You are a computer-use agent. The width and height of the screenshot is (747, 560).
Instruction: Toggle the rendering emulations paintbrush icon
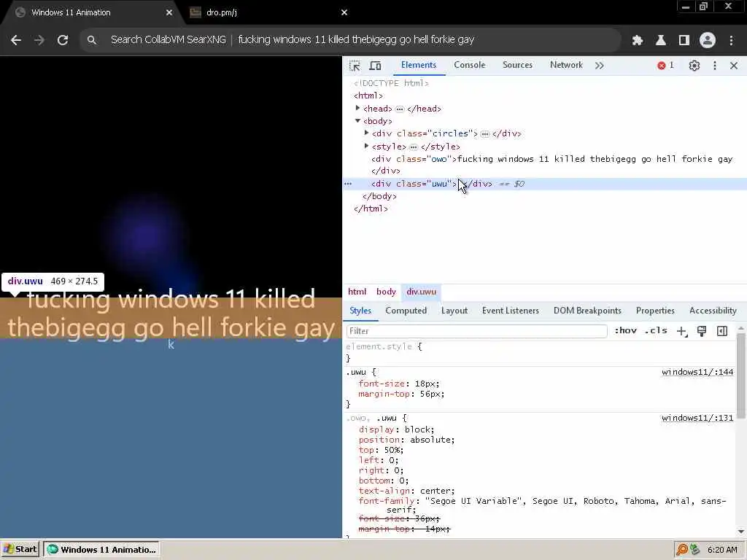coord(702,331)
